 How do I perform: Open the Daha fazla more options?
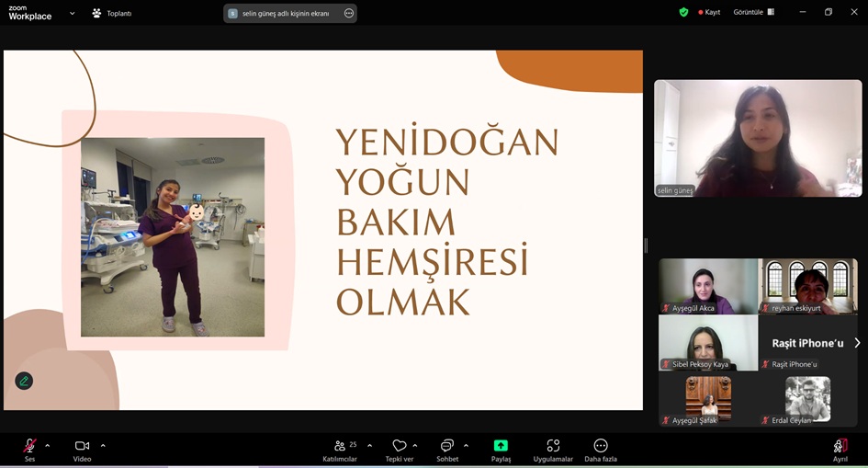point(601,446)
